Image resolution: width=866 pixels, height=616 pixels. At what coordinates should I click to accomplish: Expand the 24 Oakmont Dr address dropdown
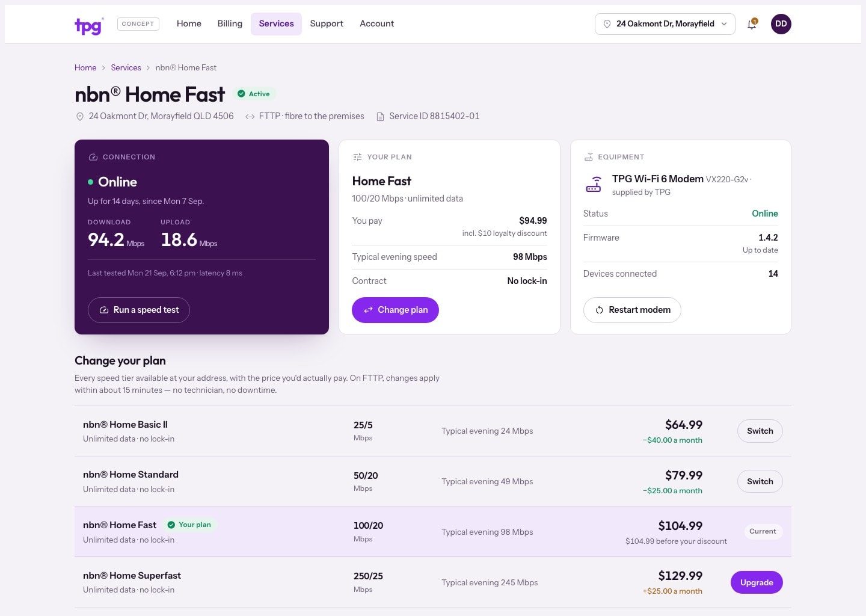[x=665, y=24]
